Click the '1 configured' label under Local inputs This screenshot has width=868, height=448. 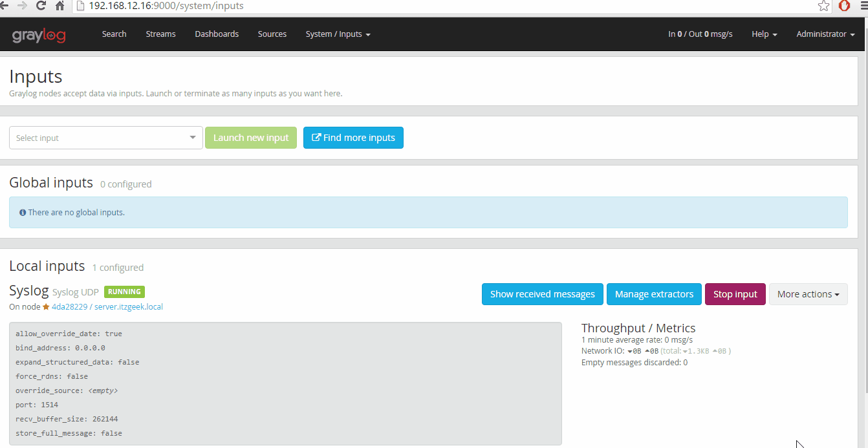tap(118, 268)
